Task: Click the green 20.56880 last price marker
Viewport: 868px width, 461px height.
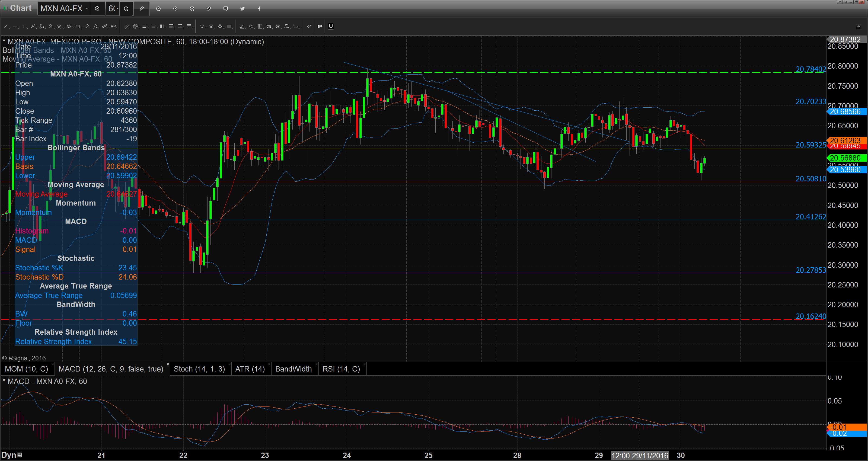Action: [x=846, y=158]
